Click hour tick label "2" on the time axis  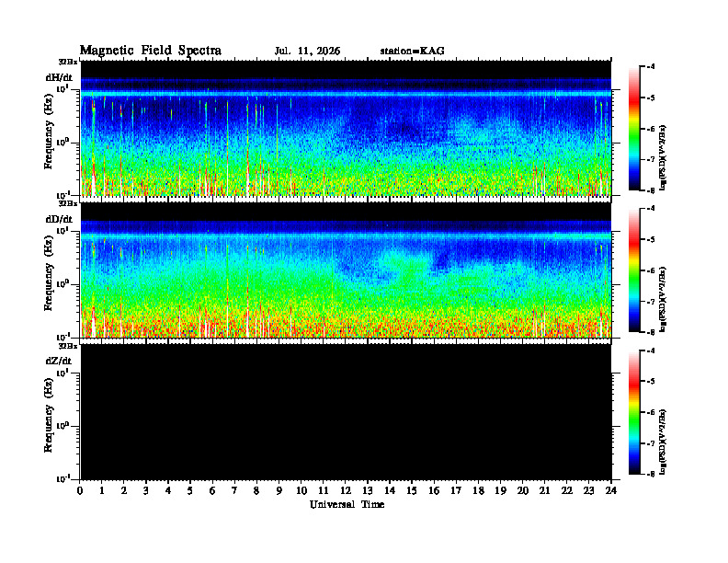(x=124, y=491)
